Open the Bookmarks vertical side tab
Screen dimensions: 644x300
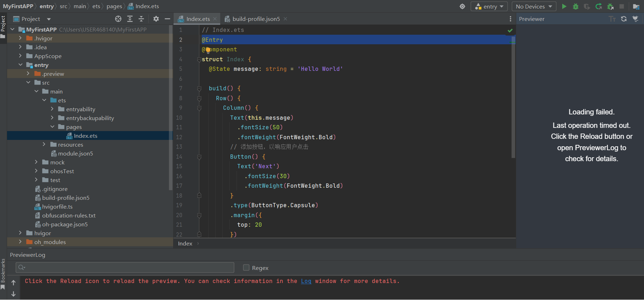coord(3,274)
